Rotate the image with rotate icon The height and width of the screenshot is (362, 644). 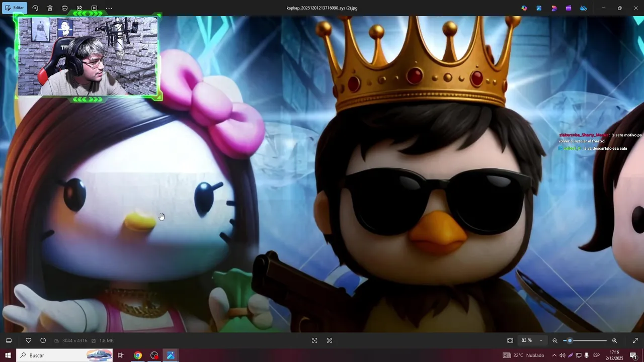pyautogui.click(x=35, y=8)
